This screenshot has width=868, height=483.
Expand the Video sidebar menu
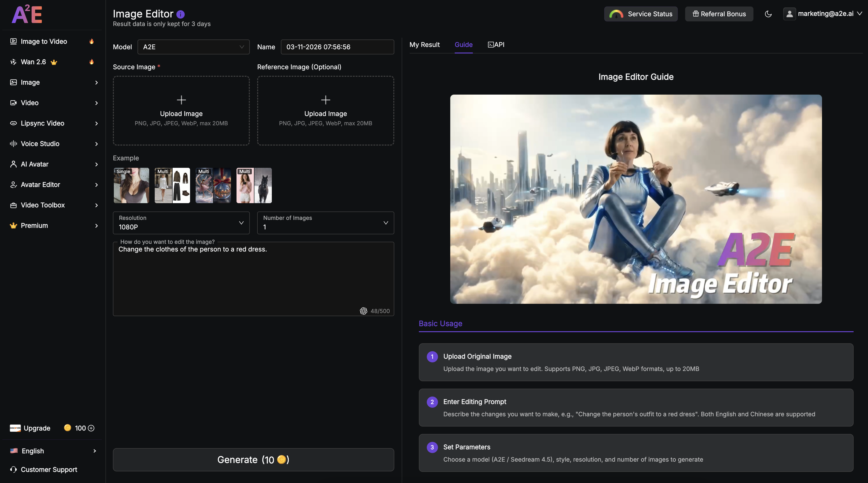(96, 103)
